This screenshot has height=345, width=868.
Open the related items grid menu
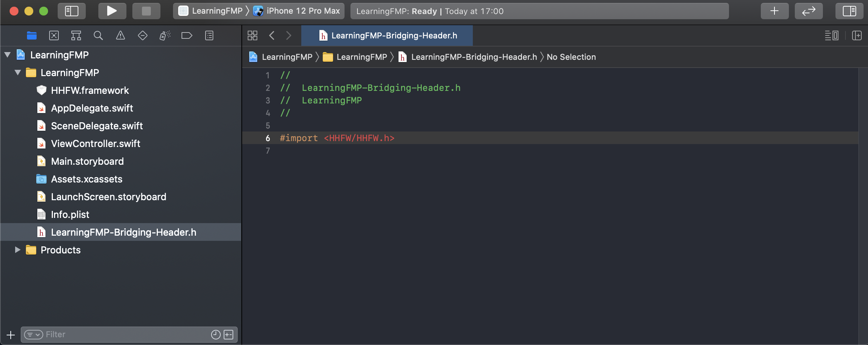coord(252,35)
